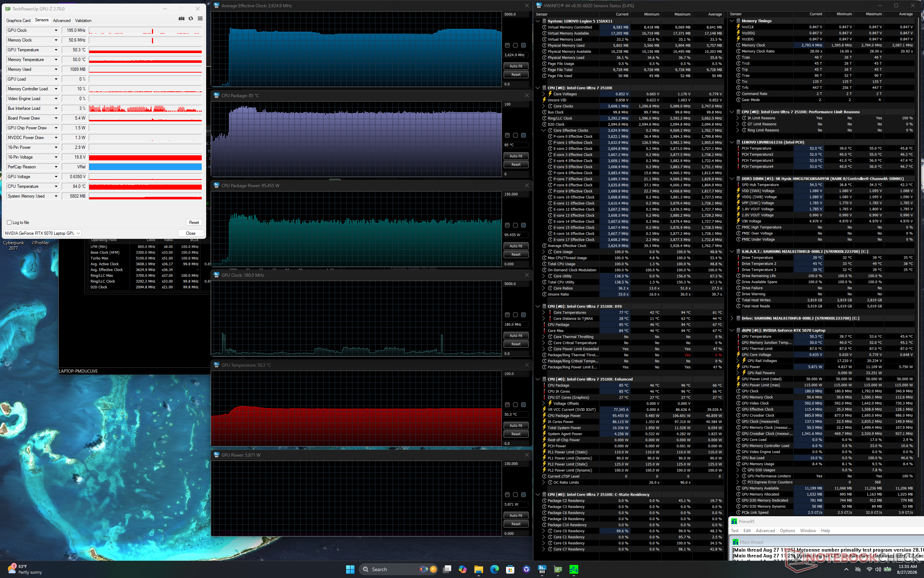Screen dimensions: 924x578
Task: Click Reset in the GPU Power graph
Action: coord(516,524)
